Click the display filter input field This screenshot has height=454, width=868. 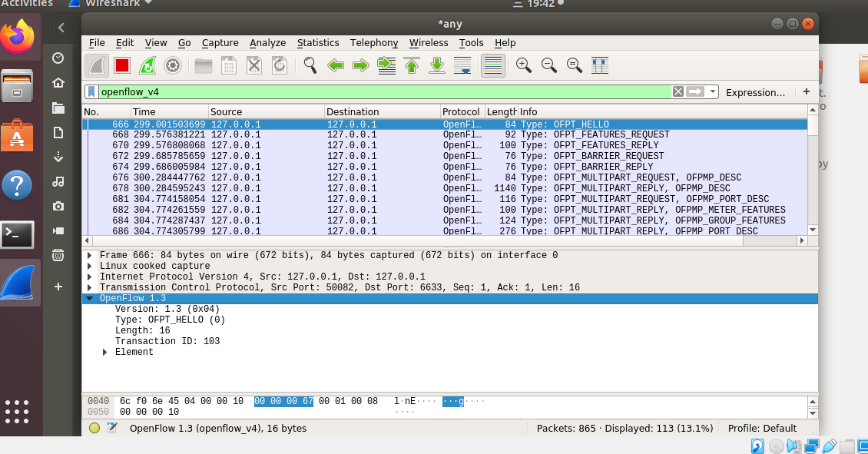(x=385, y=92)
